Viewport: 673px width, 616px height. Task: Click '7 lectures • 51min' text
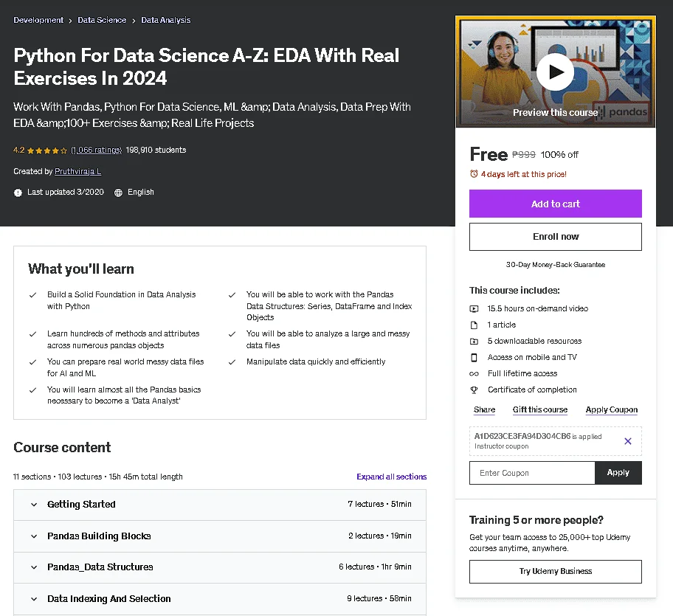379,504
